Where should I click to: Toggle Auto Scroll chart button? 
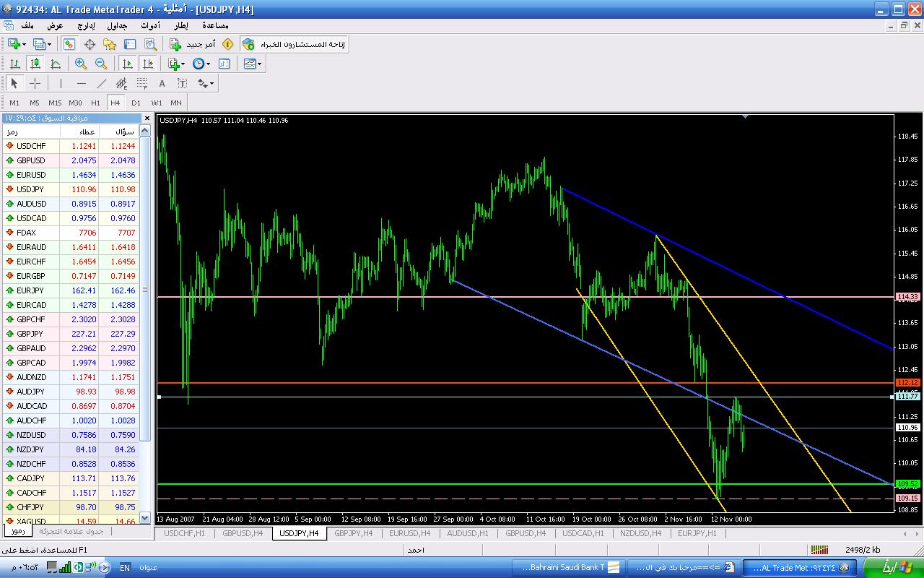coord(128,64)
